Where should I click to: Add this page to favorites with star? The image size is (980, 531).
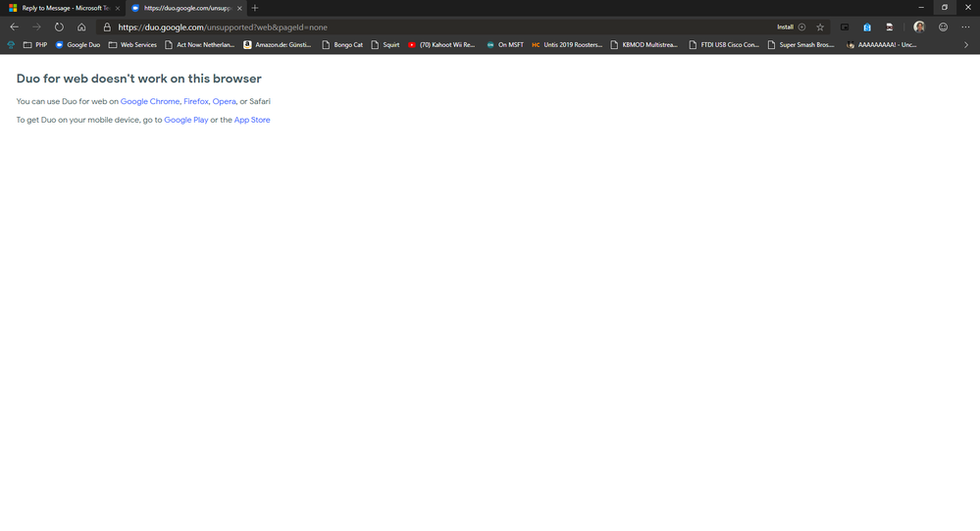click(x=820, y=27)
